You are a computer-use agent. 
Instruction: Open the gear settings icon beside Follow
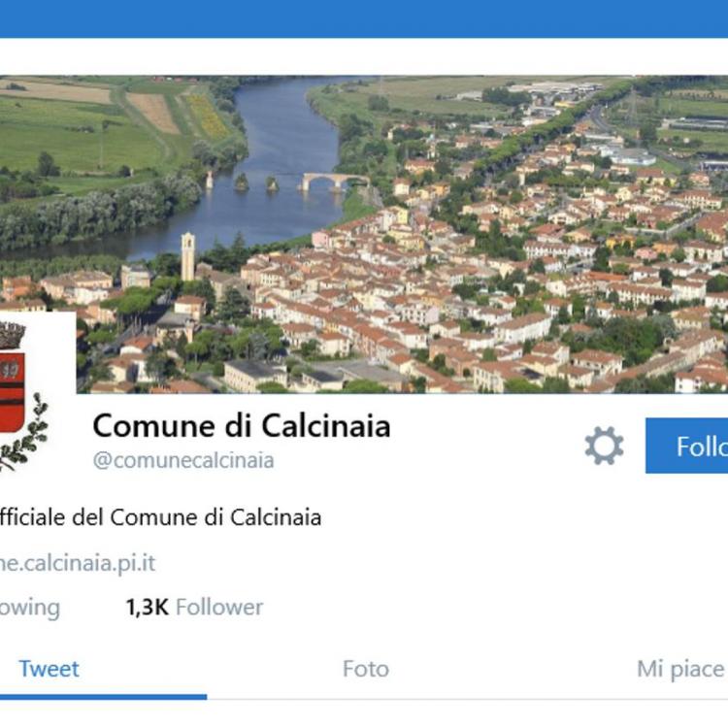click(604, 446)
